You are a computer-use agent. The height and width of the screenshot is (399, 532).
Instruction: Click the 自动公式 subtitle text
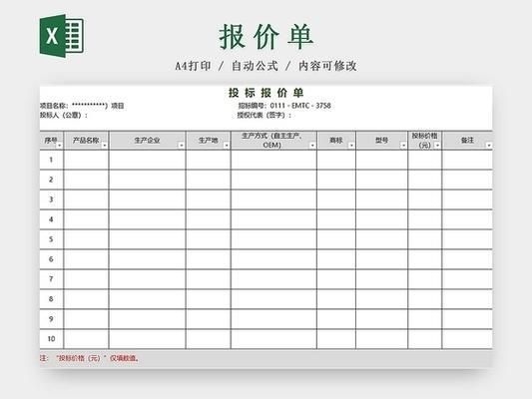click(x=255, y=66)
